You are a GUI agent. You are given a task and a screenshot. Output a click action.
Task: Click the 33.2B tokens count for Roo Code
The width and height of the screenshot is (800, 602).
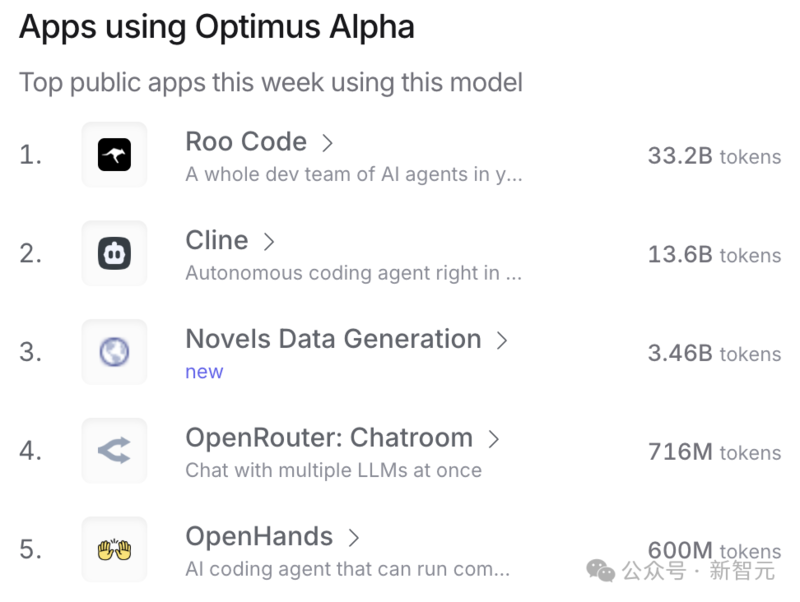click(x=713, y=157)
